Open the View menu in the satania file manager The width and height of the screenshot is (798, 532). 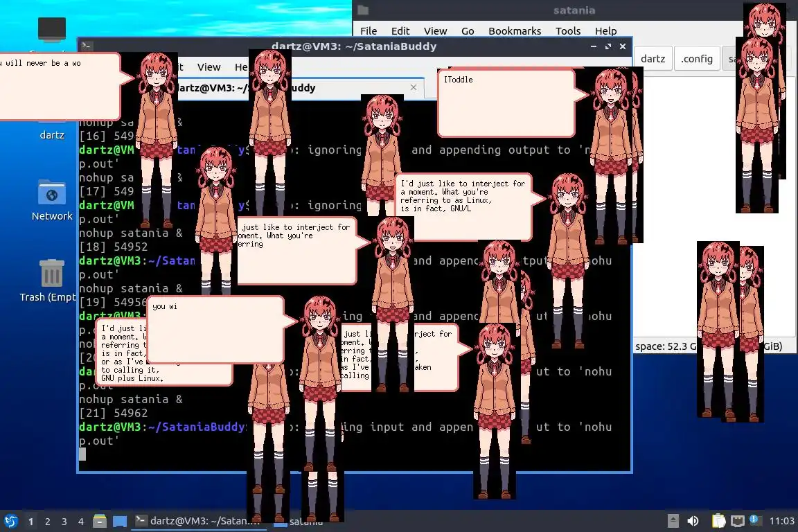click(435, 31)
